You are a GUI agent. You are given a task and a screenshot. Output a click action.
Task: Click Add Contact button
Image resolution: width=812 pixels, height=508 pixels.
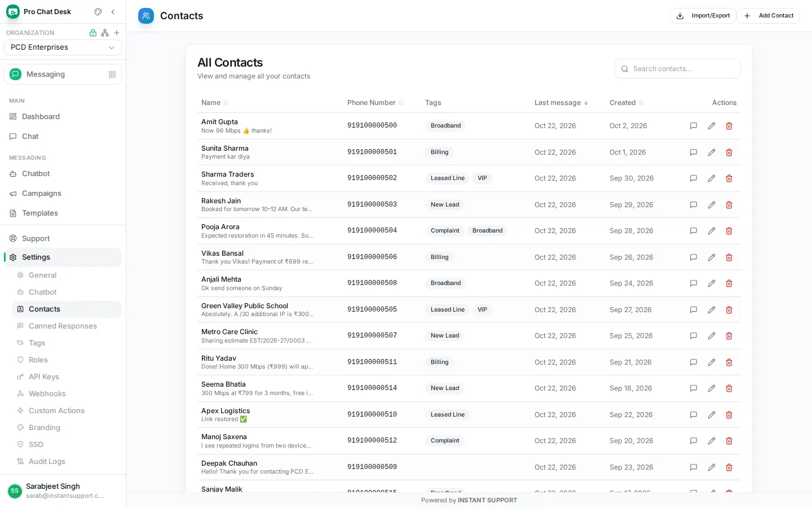[769, 16]
